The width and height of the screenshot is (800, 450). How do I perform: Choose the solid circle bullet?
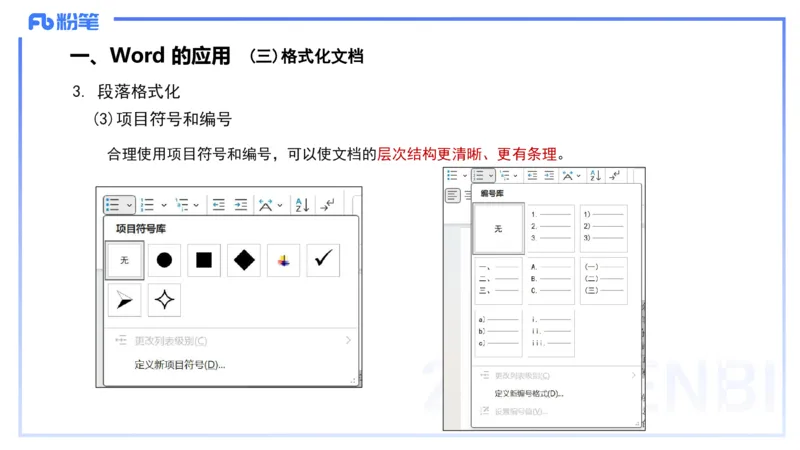point(164,260)
